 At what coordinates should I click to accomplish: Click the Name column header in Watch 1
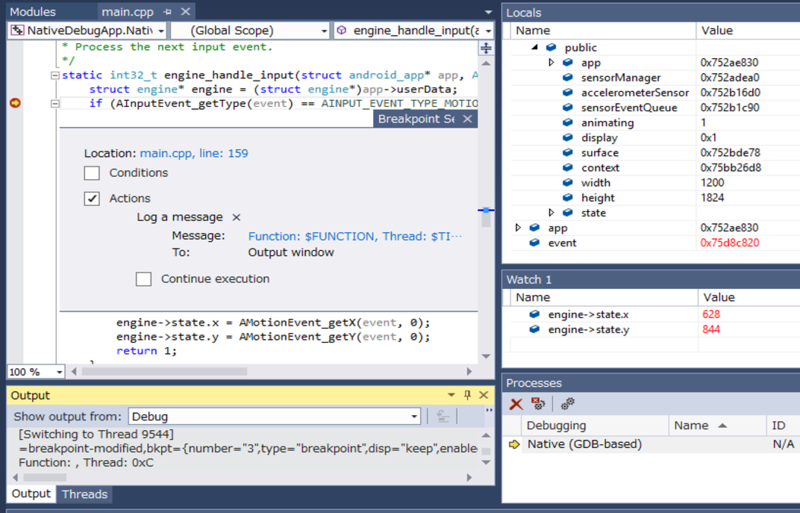point(604,298)
